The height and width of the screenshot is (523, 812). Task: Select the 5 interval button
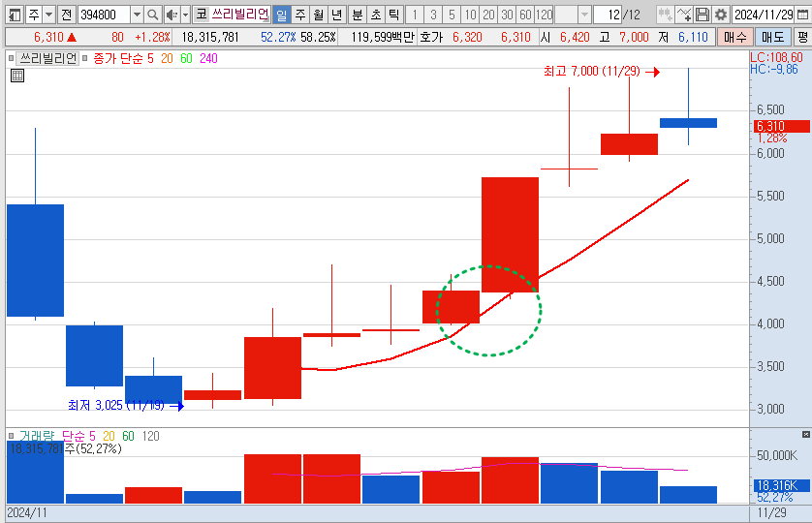(x=452, y=15)
